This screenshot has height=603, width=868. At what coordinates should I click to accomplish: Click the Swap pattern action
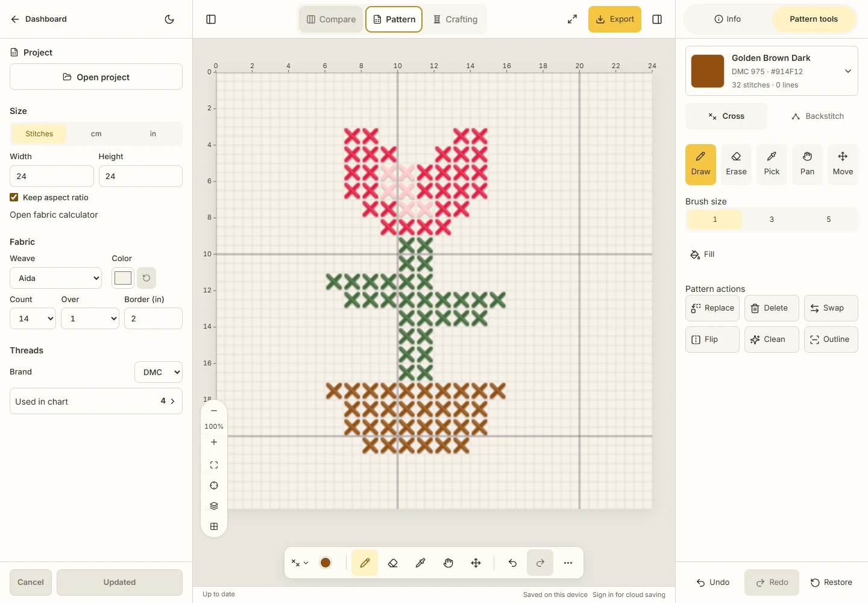tap(831, 308)
